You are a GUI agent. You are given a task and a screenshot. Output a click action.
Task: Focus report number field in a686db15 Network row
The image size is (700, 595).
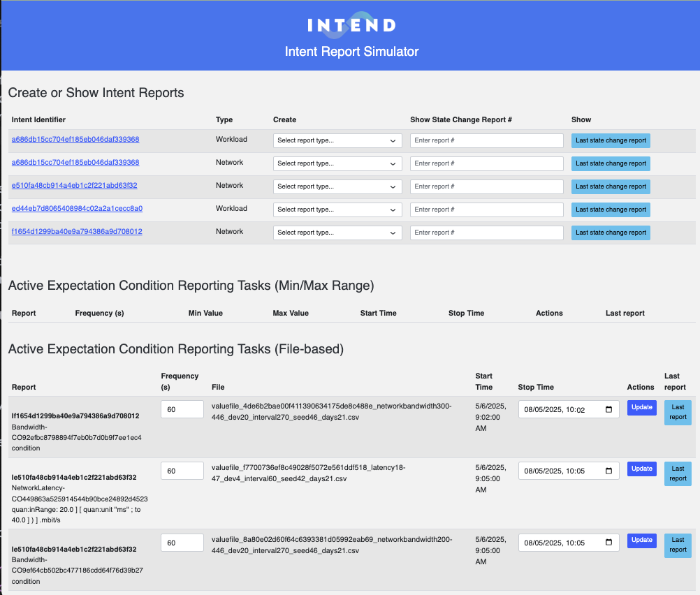click(487, 163)
